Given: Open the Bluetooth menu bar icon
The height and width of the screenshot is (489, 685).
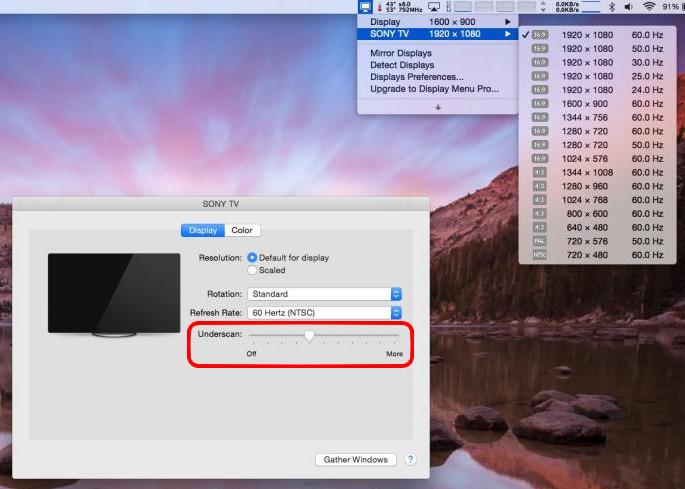Looking at the screenshot, I should click(613, 7).
